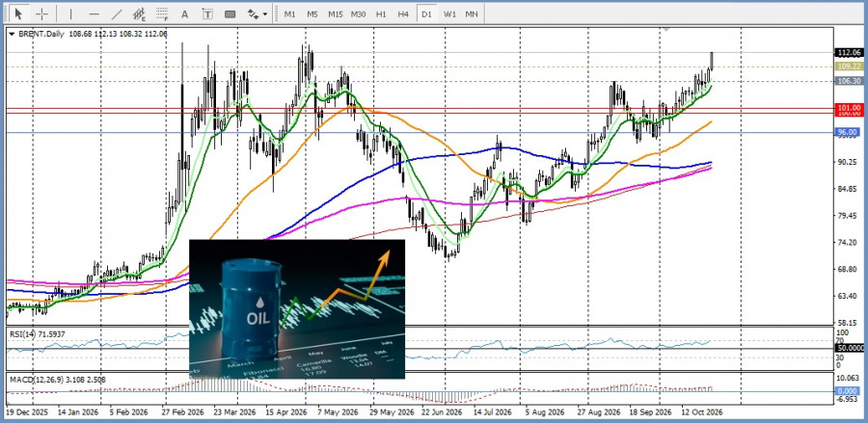
Task: Switch to W1 weekly timeframe
Action: [448, 14]
